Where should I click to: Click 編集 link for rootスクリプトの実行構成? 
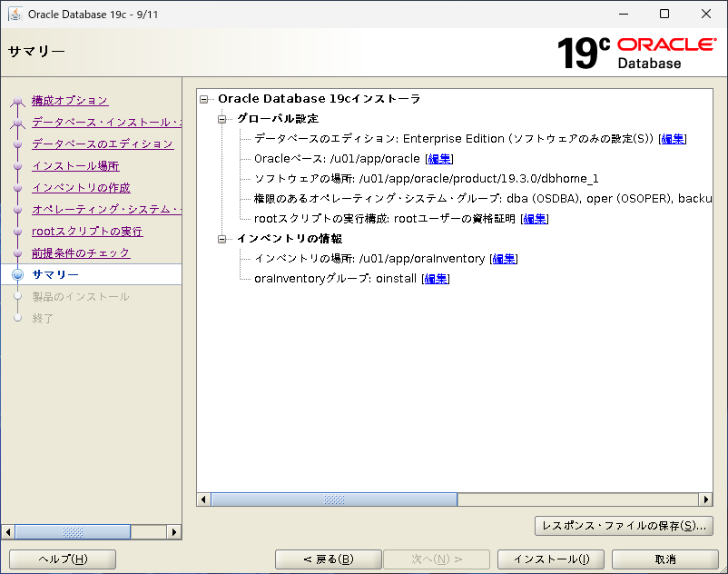coord(535,219)
